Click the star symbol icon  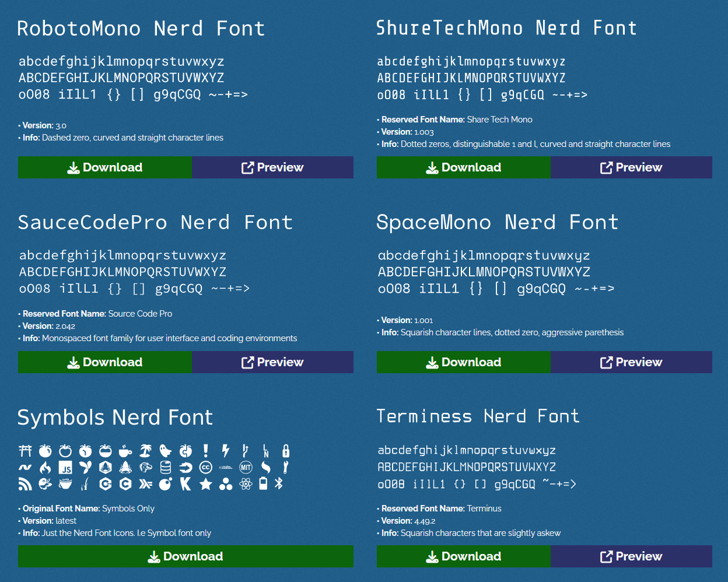pyautogui.click(x=205, y=484)
